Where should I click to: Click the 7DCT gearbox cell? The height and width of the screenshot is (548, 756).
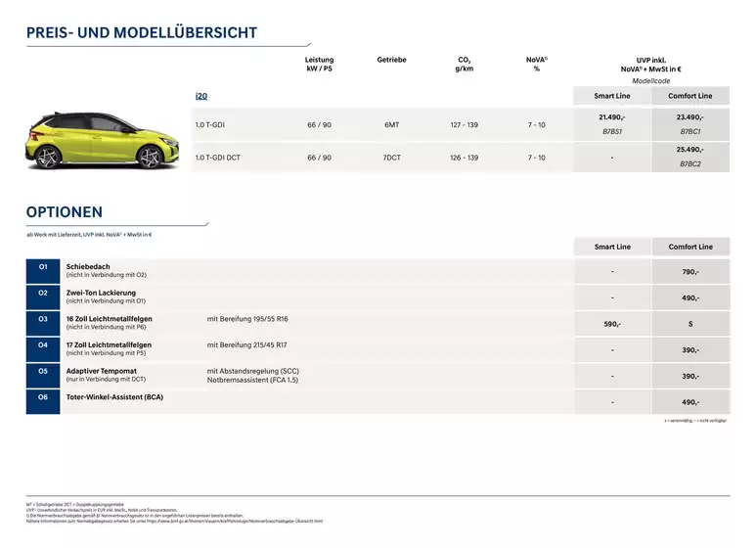point(391,158)
